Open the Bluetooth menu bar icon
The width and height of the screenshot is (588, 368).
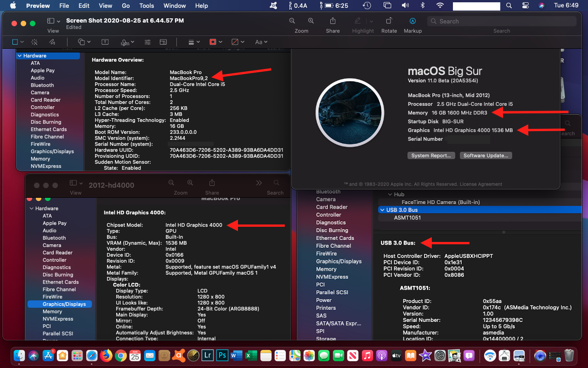(423, 6)
